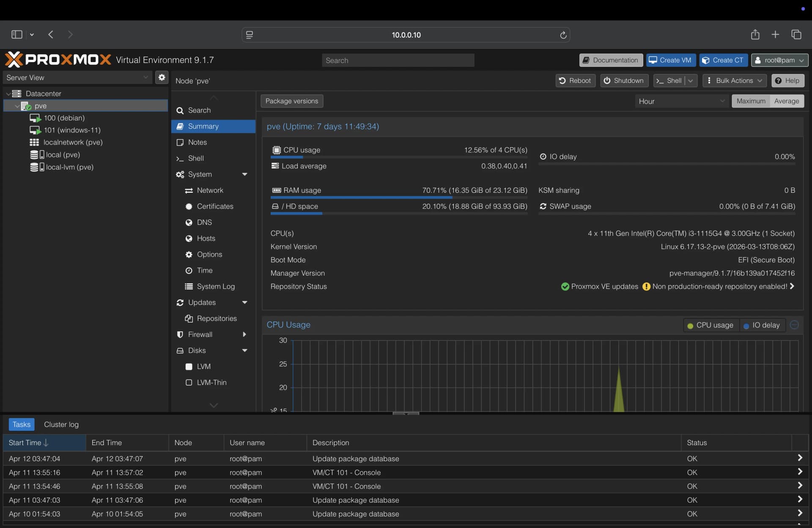This screenshot has width=812, height=528.
Task: Select the Shell item in node menu
Action: coord(195,158)
